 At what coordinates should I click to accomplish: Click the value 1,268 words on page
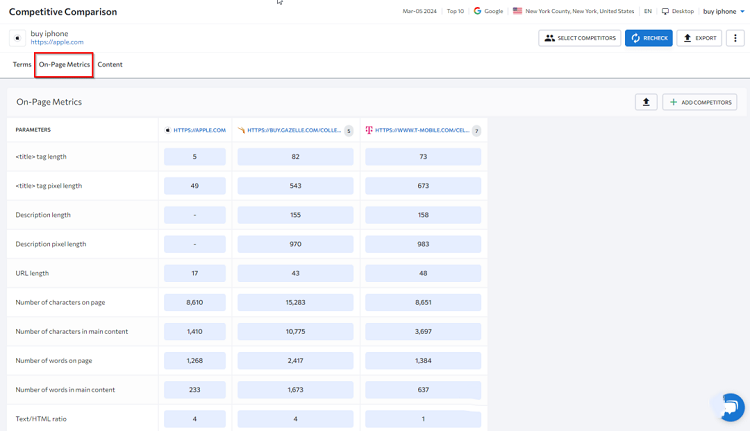tap(195, 361)
